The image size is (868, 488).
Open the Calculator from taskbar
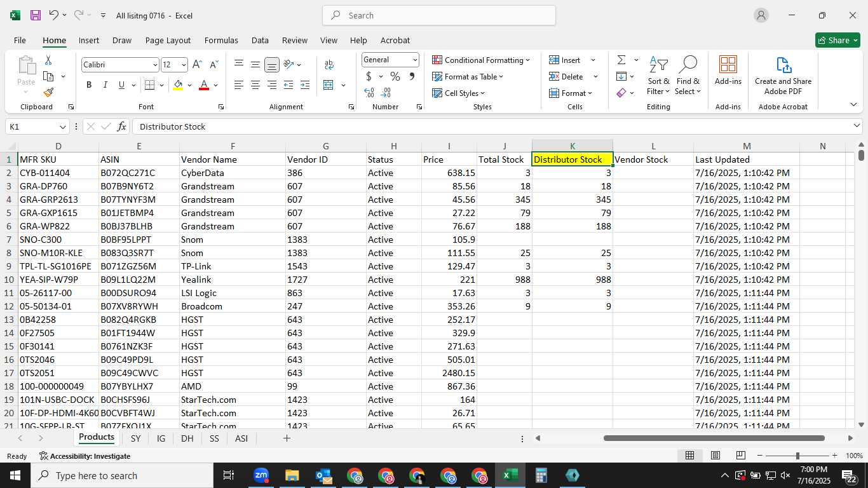541,475
